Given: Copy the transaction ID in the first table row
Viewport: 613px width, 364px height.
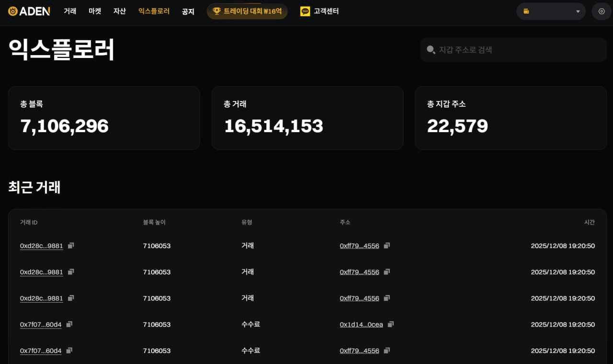Looking at the screenshot, I should [x=71, y=246].
